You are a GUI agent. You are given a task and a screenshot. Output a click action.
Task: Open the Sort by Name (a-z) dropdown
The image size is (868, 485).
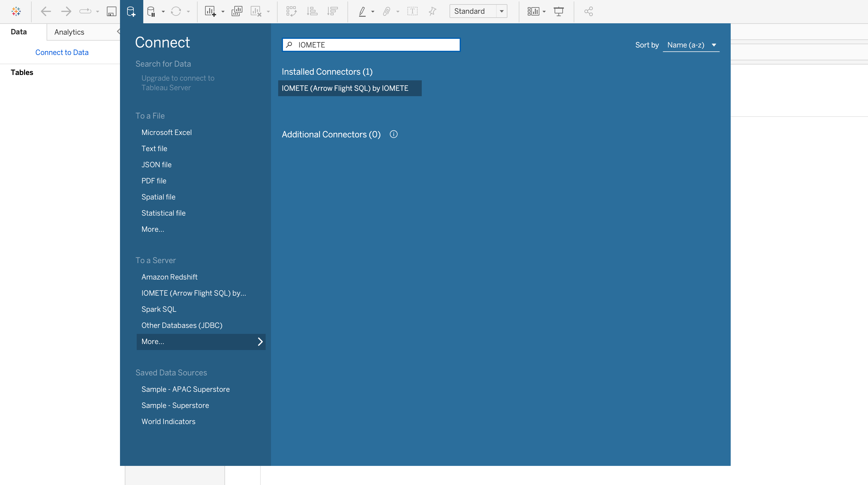691,45
